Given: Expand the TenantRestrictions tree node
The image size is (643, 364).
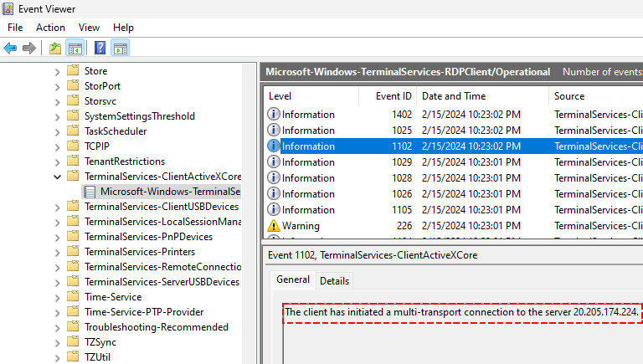Looking at the screenshot, I should (x=58, y=161).
